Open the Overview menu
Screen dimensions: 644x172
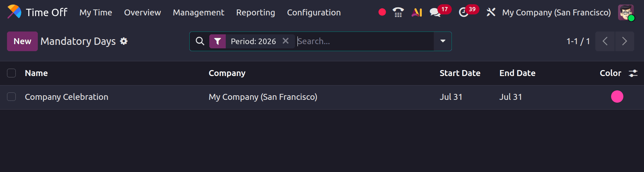tap(142, 13)
